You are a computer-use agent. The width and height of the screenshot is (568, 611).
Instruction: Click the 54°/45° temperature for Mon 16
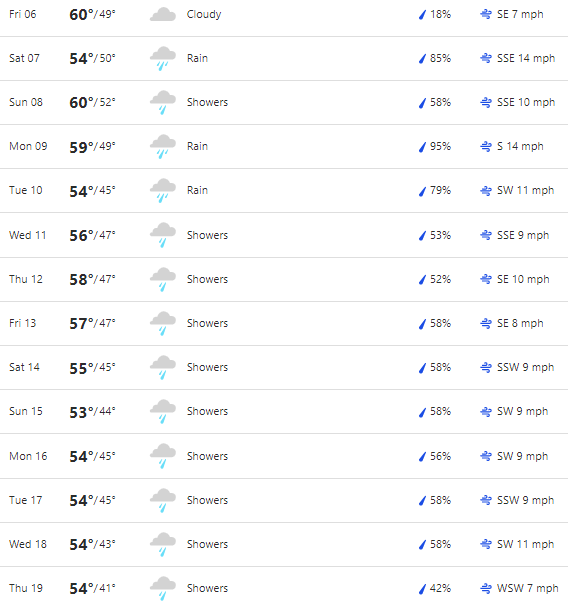[x=92, y=456]
